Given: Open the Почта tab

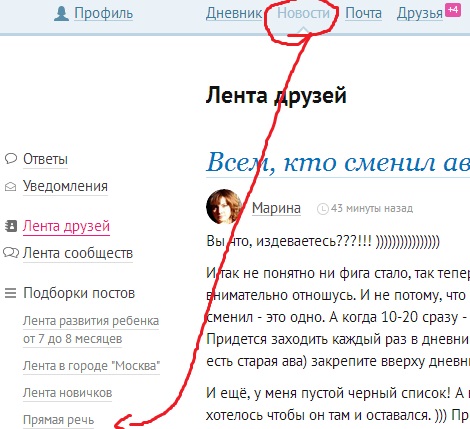Looking at the screenshot, I should [363, 13].
